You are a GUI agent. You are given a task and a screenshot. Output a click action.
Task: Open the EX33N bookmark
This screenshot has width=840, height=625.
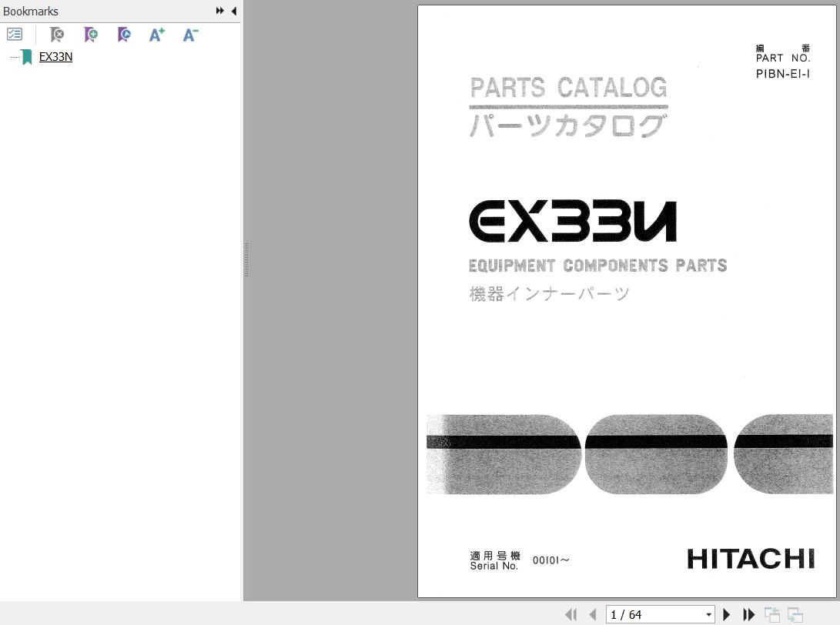[x=55, y=57]
